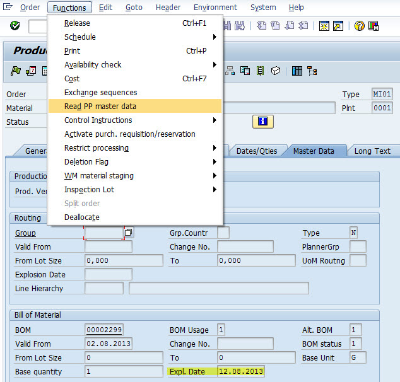Click the Last Page navigation icon
This screenshot has height=382, width=400.
pos(303,26)
